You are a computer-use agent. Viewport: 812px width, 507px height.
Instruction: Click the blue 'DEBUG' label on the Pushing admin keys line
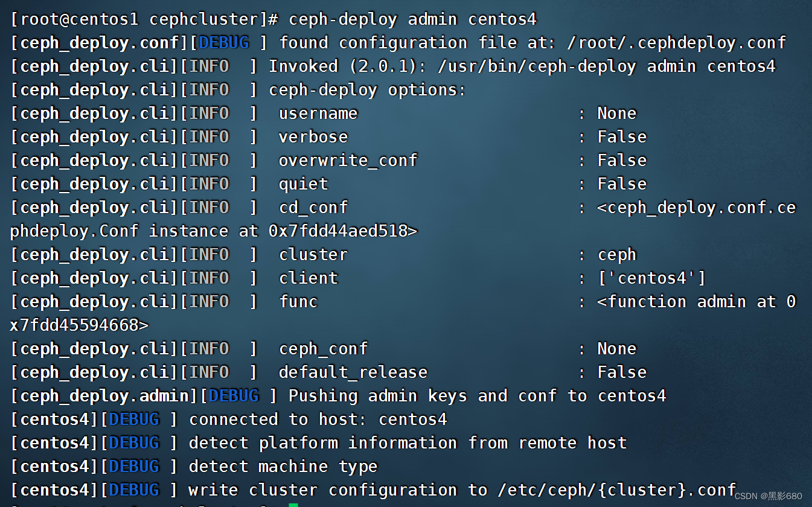234,396
